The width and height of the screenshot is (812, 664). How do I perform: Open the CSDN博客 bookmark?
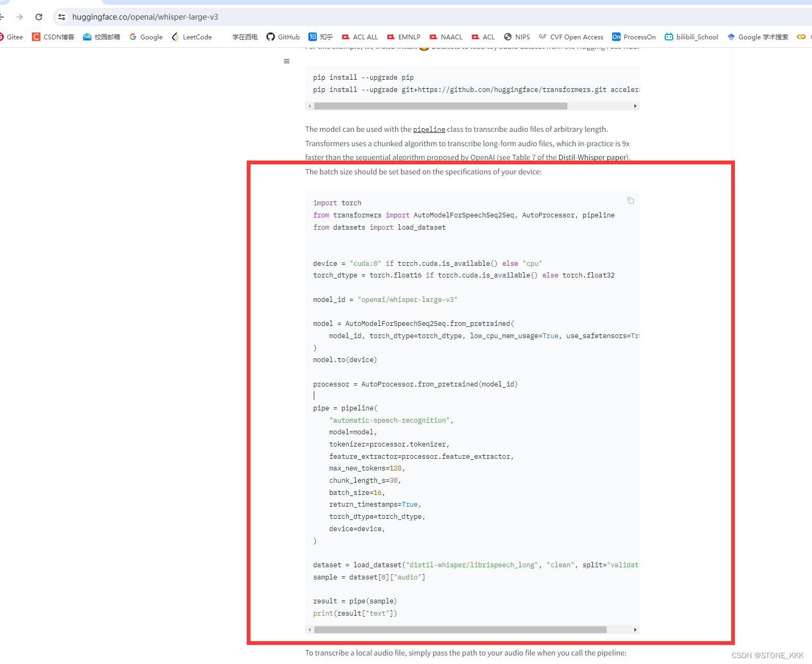(x=53, y=37)
